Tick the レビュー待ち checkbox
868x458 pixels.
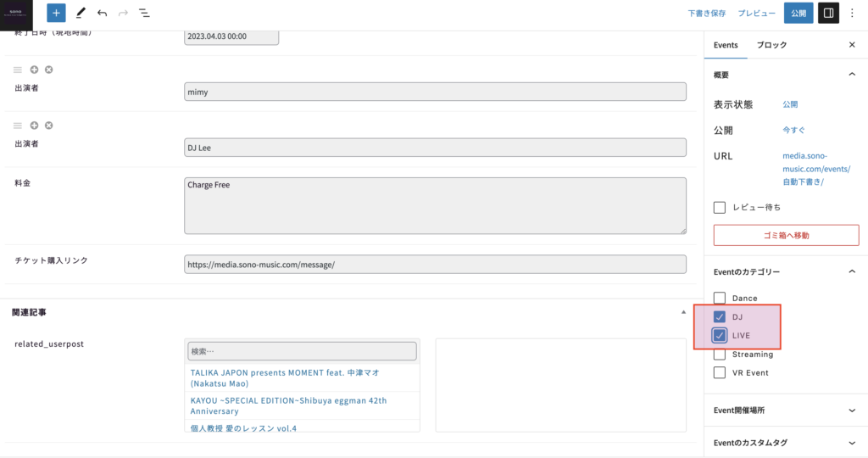(720, 207)
